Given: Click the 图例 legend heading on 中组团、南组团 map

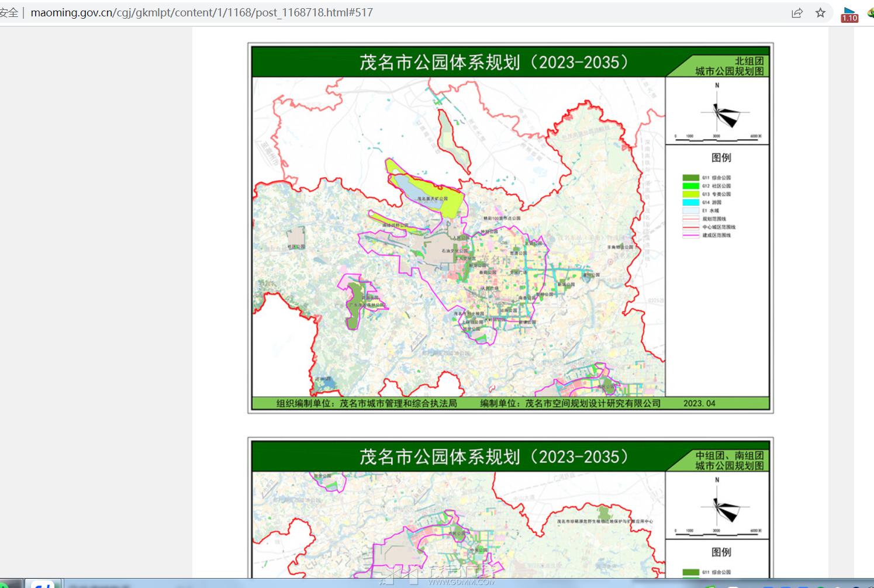Looking at the screenshot, I should [x=721, y=552].
